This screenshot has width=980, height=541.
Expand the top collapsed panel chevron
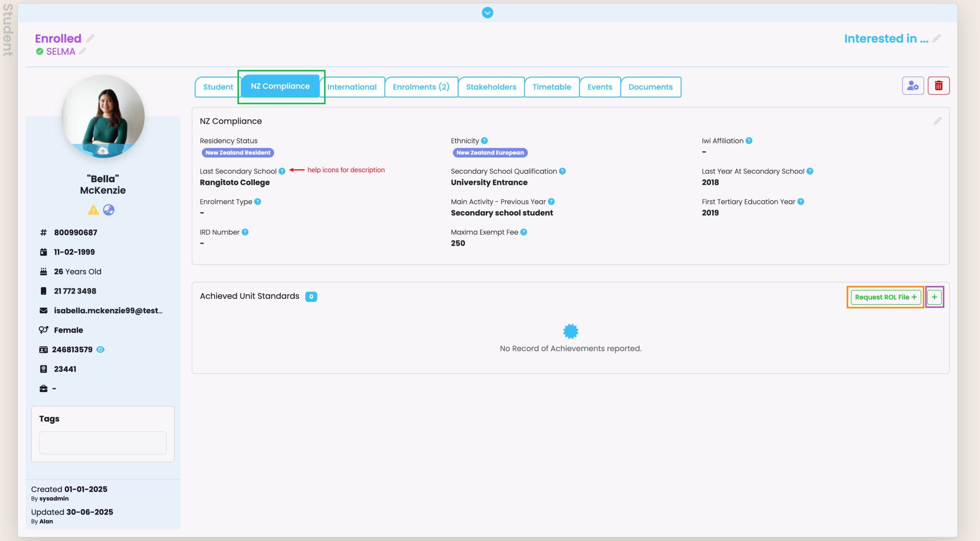487,13
